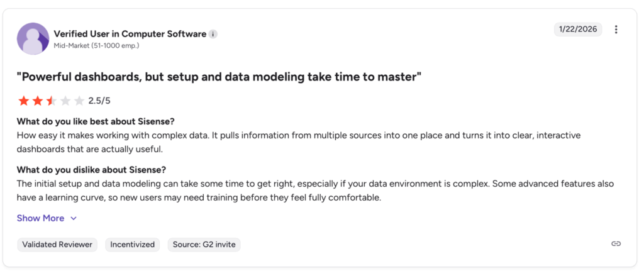
Task: Click the Incentivized tag
Action: point(132,244)
